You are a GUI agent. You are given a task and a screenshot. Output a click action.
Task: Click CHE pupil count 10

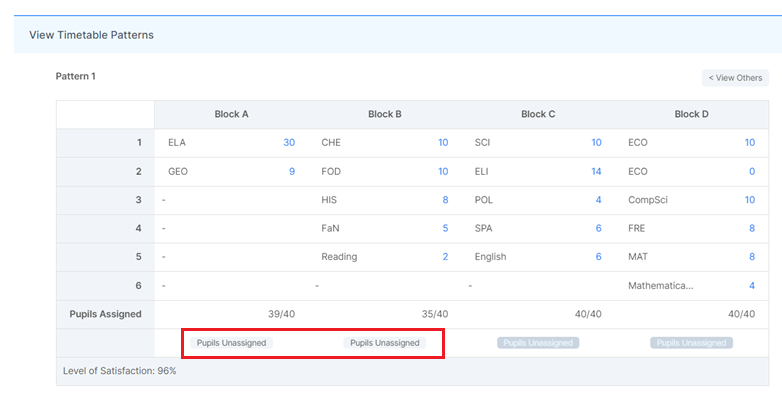[443, 143]
